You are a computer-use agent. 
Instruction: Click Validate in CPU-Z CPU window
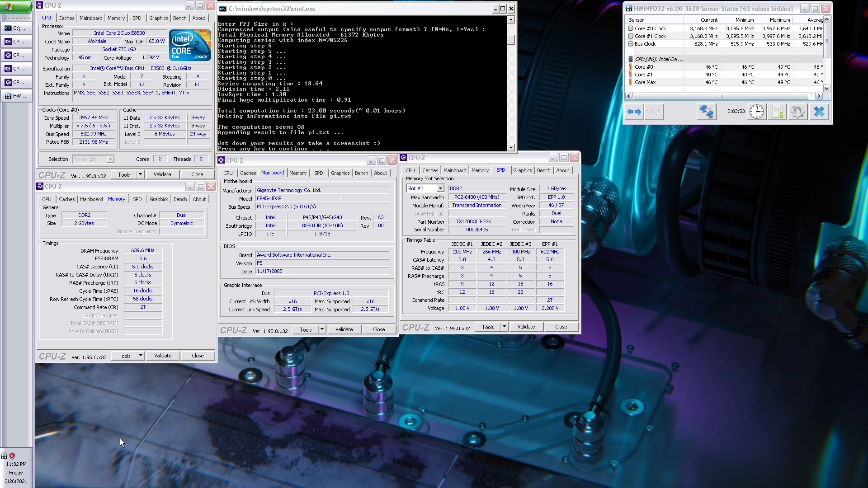click(162, 174)
